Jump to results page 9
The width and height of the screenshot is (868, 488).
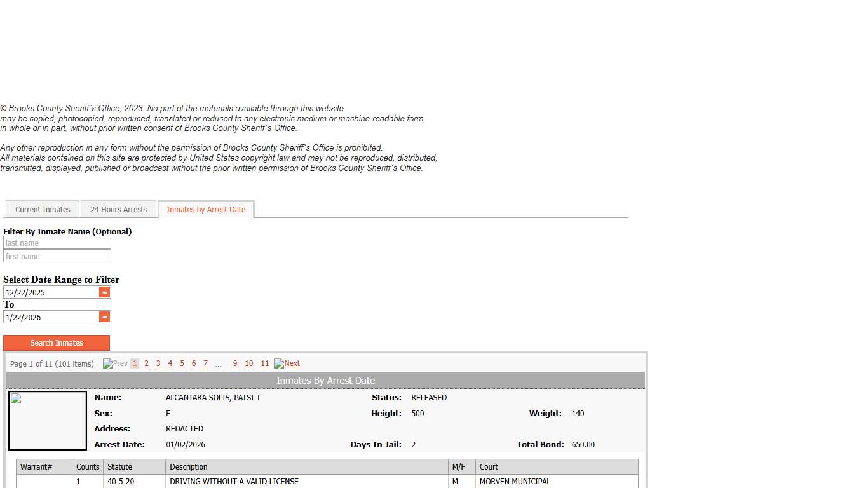pyautogui.click(x=235, y=364)
